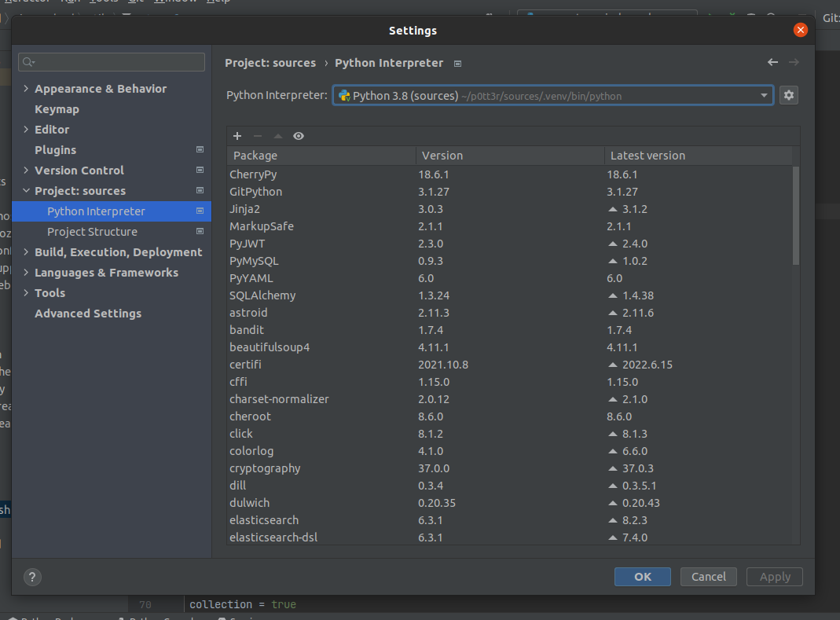This screenshot has width=840, height=620.
Task: Select the dulwich package row
Action: point(509,503)
